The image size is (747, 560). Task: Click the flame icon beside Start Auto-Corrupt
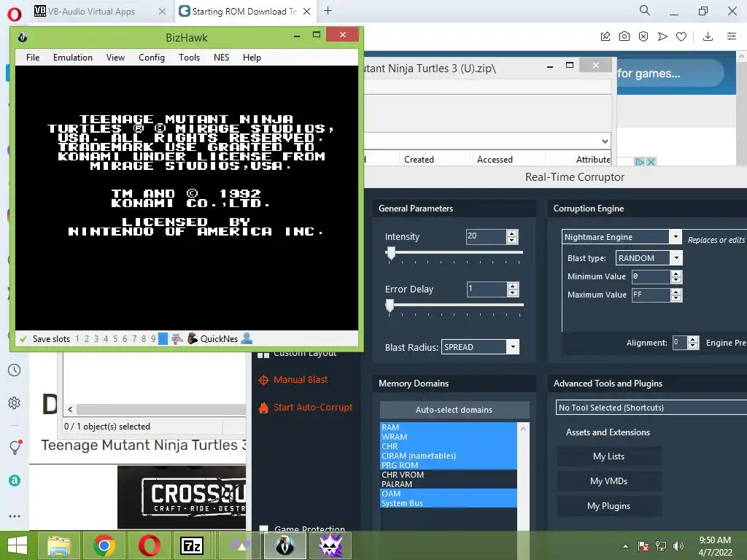[x=263, y=408]
